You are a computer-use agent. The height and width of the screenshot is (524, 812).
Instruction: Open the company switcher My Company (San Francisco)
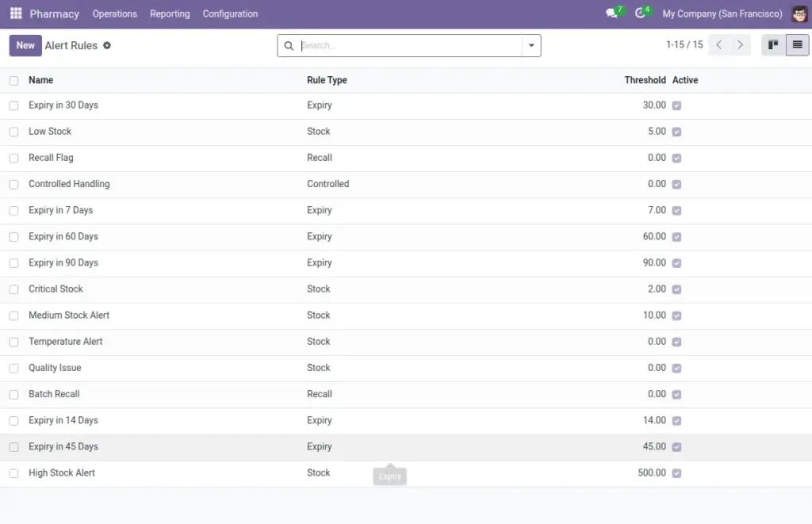click(x=722, y=14)
